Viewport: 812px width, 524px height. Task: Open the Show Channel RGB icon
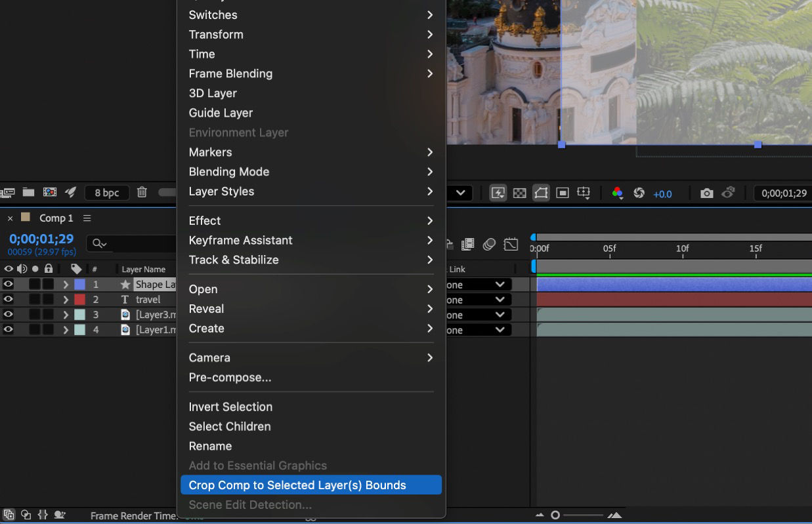point(617,193)
